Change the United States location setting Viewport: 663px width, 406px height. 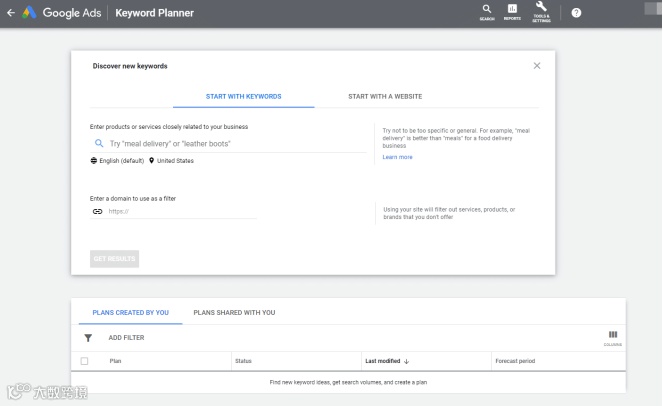click(x=172, y=160)
